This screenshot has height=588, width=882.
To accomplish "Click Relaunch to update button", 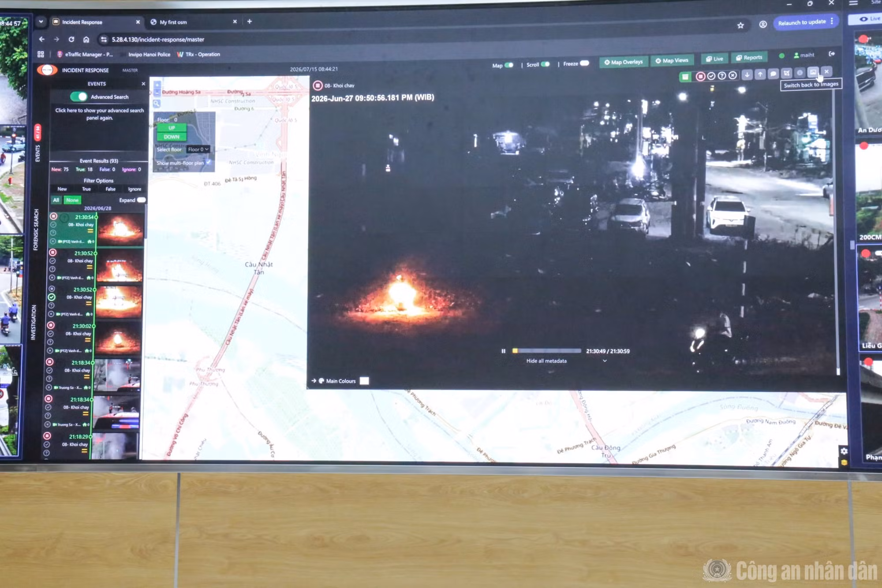I will click(x=802, y=22).
